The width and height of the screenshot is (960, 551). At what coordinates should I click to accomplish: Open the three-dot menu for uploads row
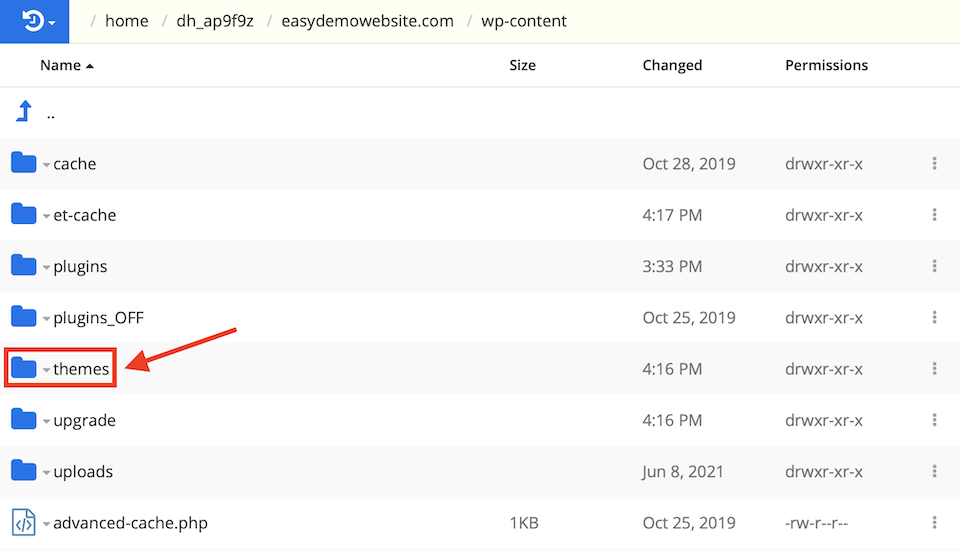pyautogui.click(x=934, y=472)
